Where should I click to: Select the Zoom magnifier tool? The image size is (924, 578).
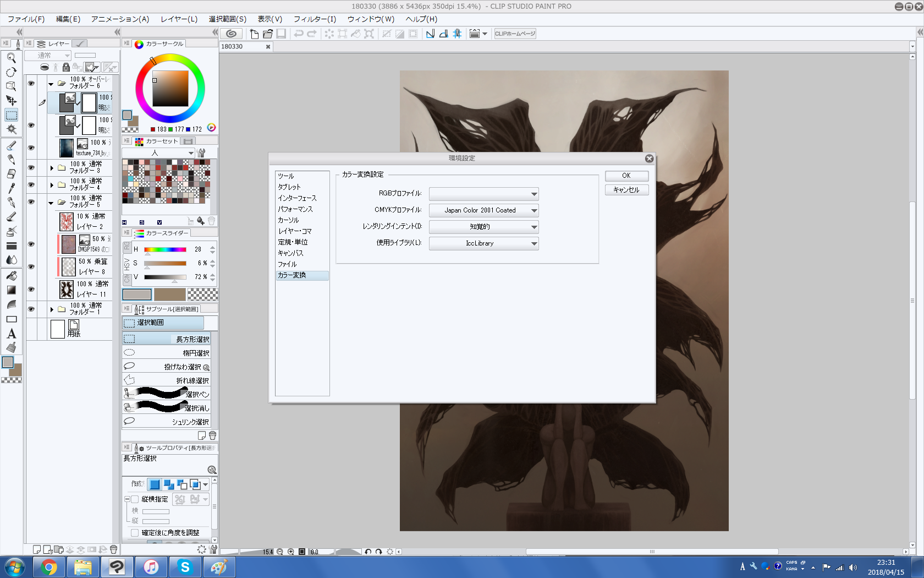click(x=11, y=57)
